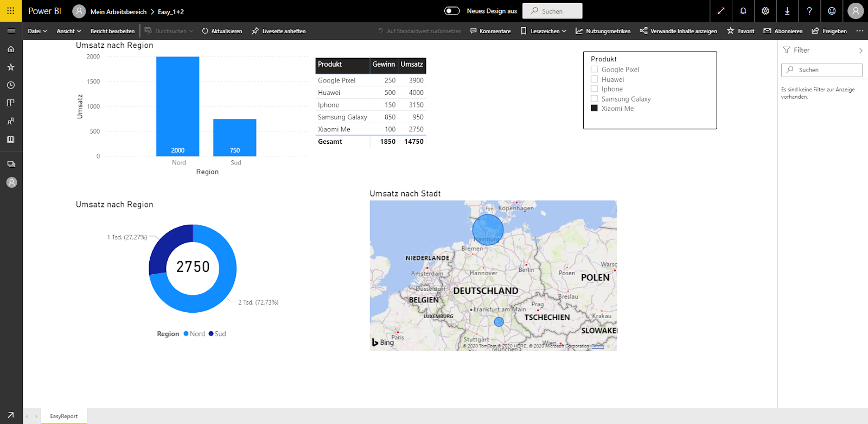Click the more options ellipsis in toolbar

(x=859, y=31)
